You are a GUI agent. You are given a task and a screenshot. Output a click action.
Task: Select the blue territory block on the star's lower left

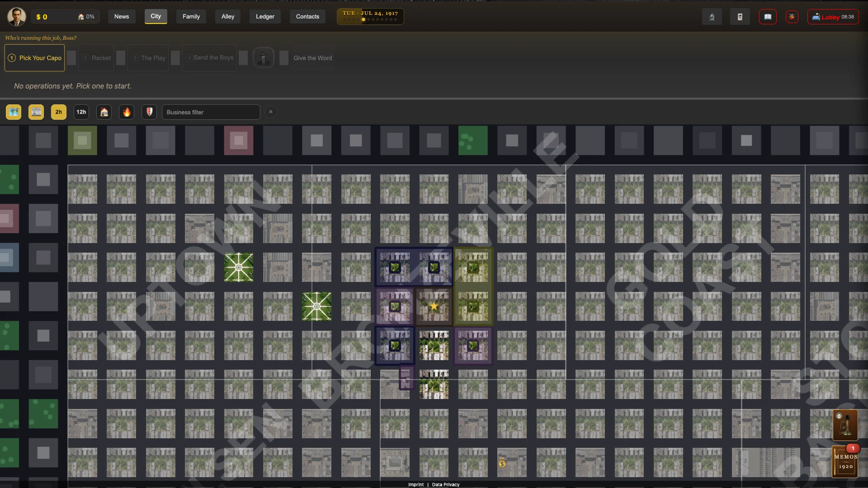coord(395,346)
